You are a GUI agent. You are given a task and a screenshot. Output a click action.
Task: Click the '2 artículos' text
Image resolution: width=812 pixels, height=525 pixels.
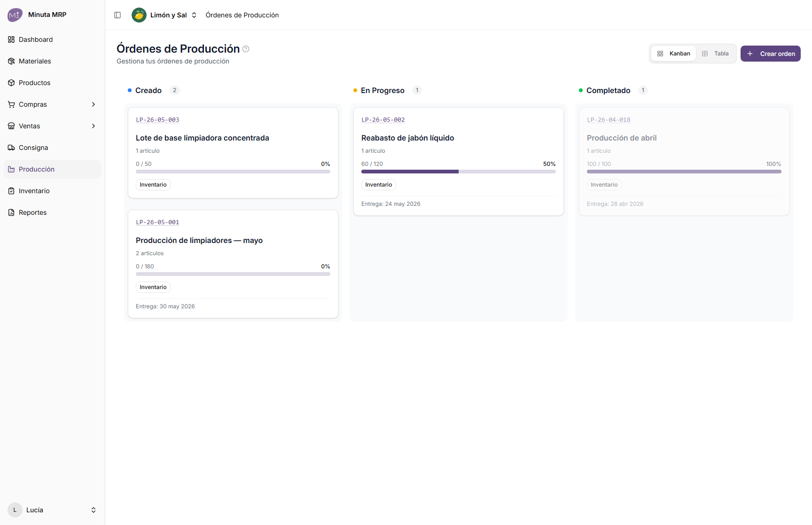pyautogui.click(x=150, y=253)
